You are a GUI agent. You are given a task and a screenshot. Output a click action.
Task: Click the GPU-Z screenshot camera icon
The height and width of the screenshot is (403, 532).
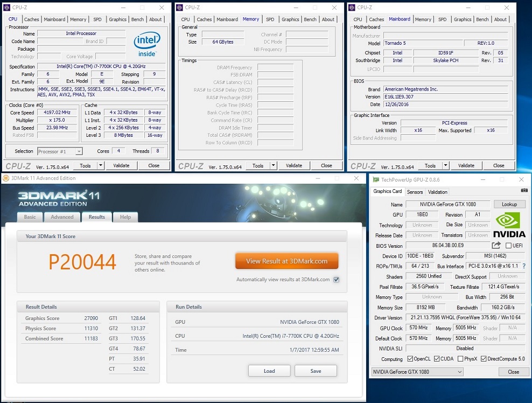524,191
